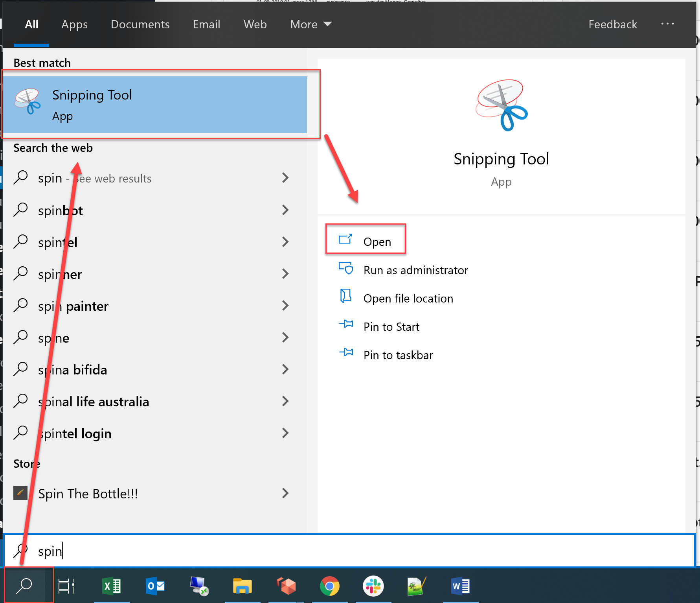Viewport: 700px width, 603px height.
Task: Expand the spinal life australia chevron
Action: (x=286, y=401)
